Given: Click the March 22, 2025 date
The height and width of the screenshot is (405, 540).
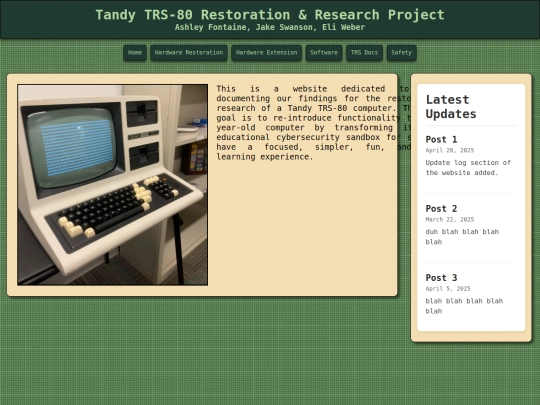Looking at the screenshot, I should pos(450,220).
